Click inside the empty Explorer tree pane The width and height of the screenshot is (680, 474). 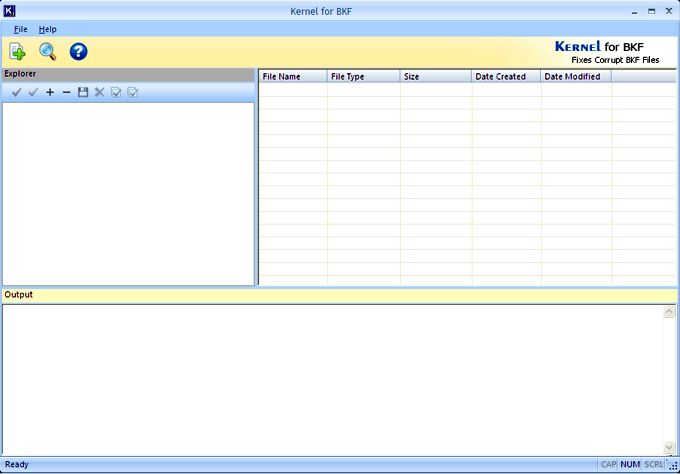click(128, 193)
